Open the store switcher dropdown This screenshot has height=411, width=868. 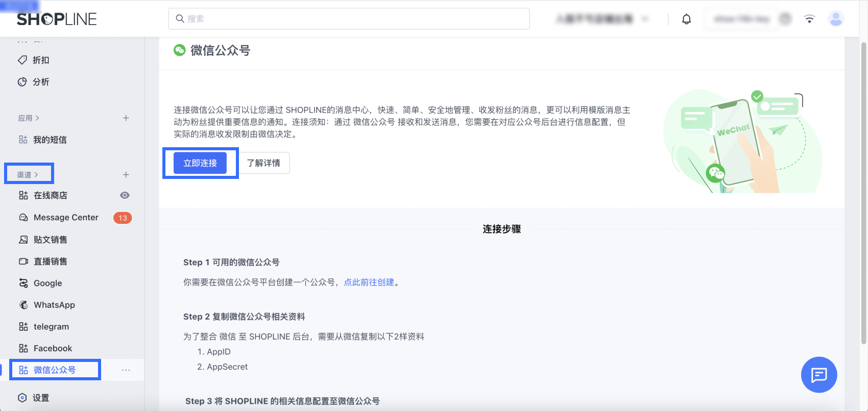[602, 19]
